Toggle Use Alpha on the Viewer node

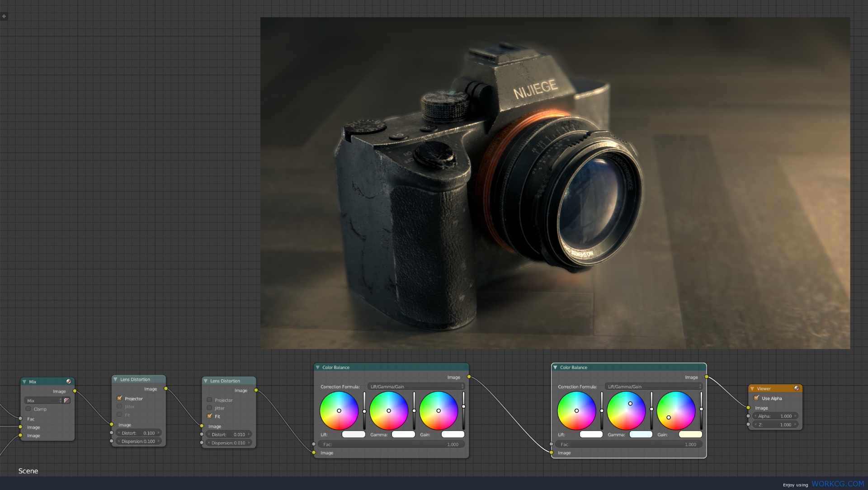(x=756, y=398)
